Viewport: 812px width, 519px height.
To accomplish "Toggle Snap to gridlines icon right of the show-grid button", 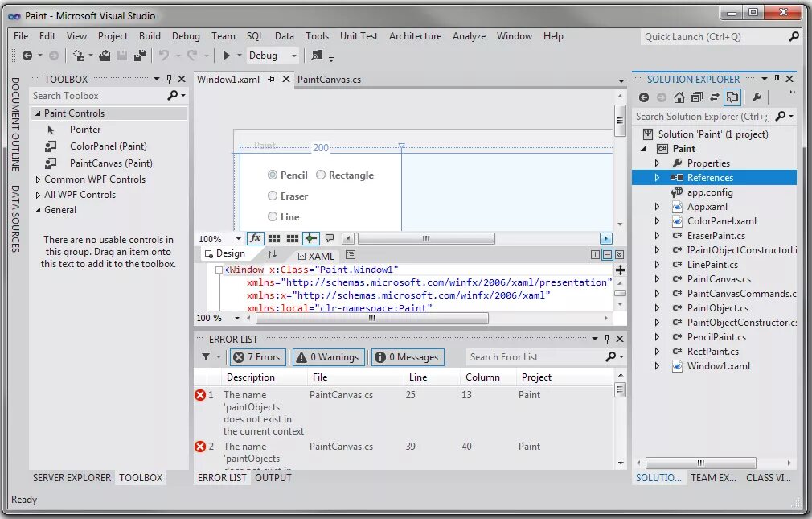I will coord(293,238).
